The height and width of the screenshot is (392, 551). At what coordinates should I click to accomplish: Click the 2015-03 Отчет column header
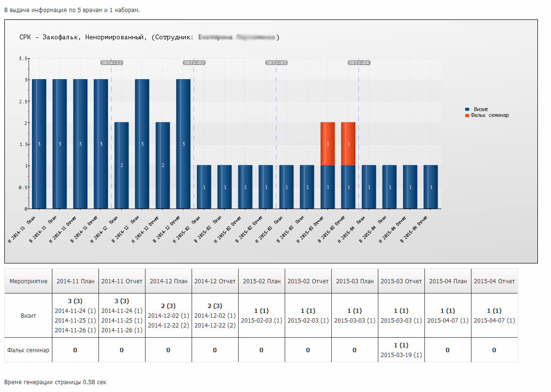(401, 281)
